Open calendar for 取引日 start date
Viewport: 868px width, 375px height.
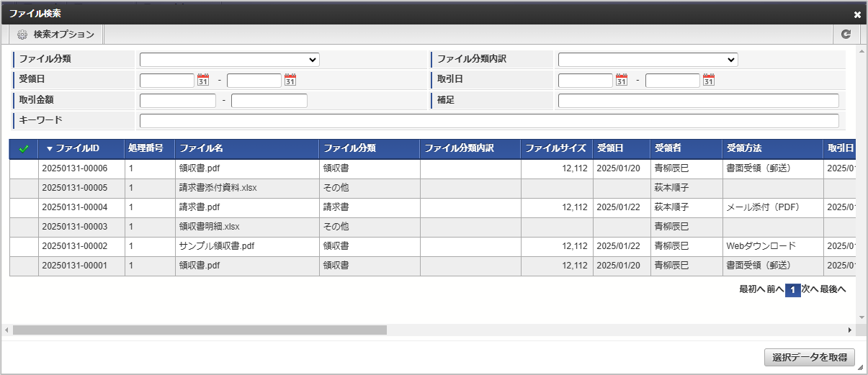click(x=622, y=80)
